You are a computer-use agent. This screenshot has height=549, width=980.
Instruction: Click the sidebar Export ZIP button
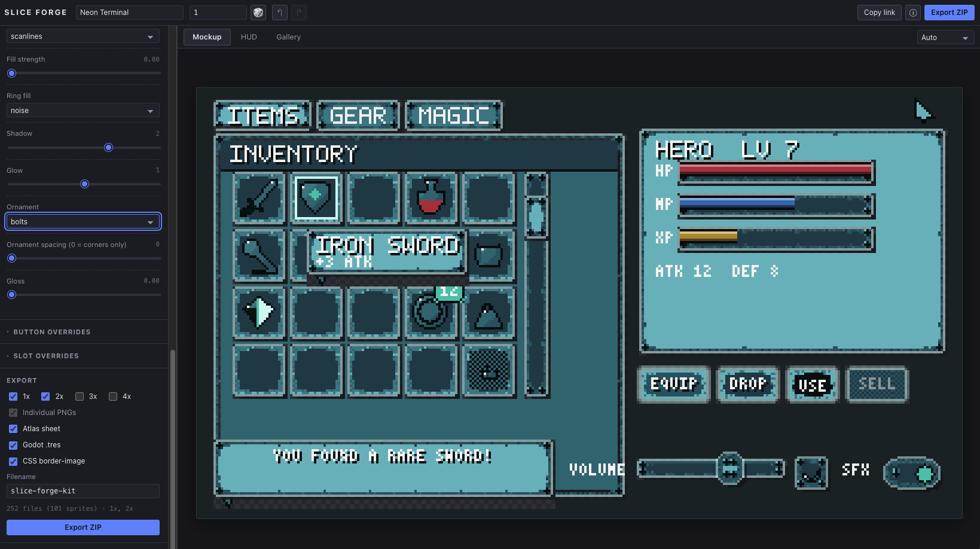tap(83, 527)
